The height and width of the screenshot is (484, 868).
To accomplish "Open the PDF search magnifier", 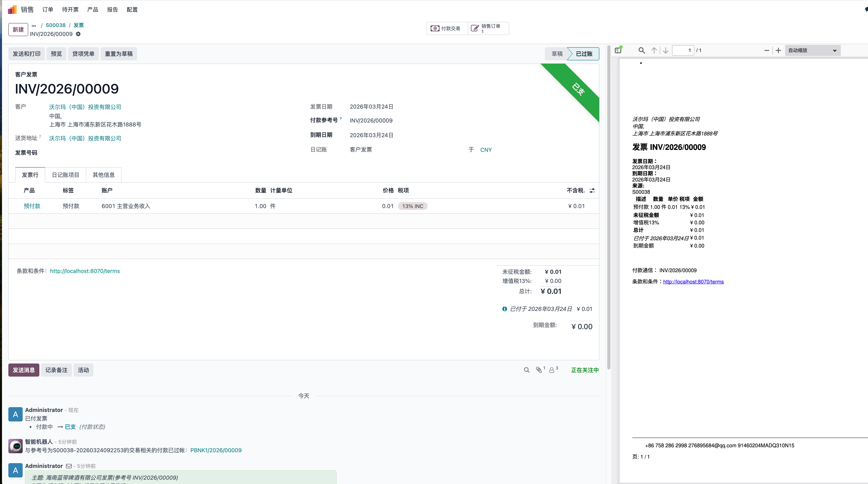I will click(642, 50).
